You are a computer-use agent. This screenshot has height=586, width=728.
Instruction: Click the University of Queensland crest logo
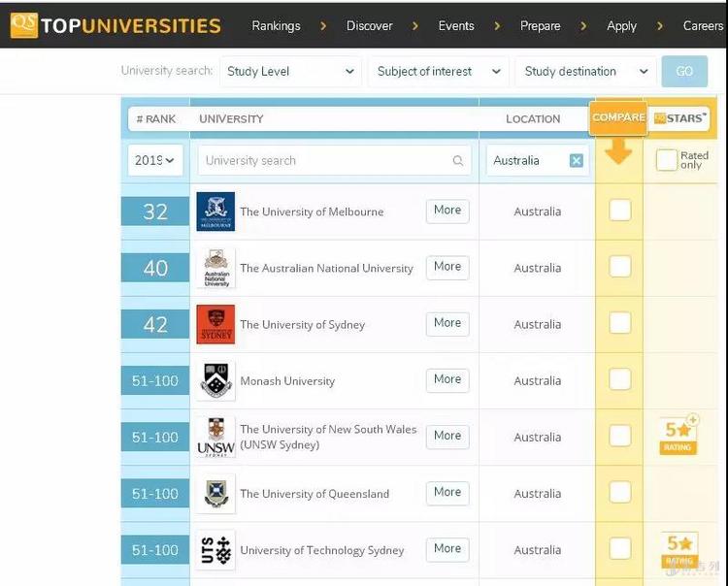215,493
